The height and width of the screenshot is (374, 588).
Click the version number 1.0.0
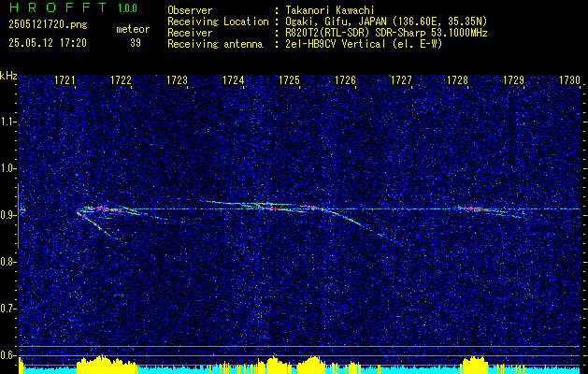(127, 8)
